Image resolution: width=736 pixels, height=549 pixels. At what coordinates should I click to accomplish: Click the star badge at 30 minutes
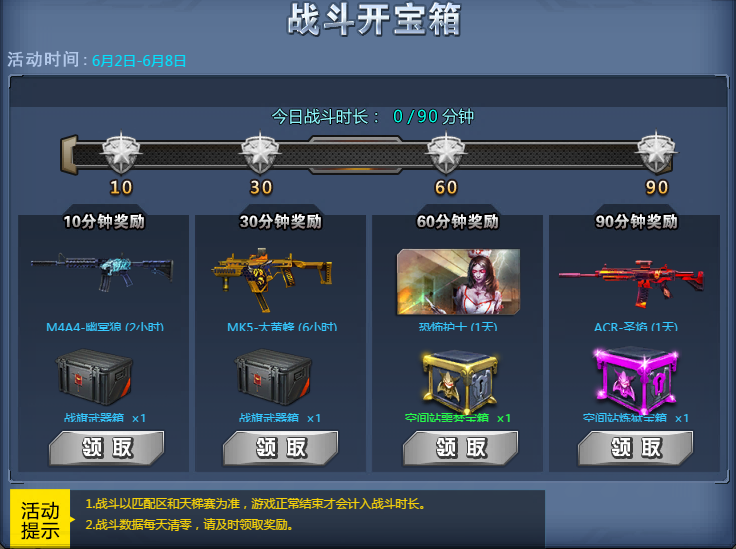[x=260, y=153]
